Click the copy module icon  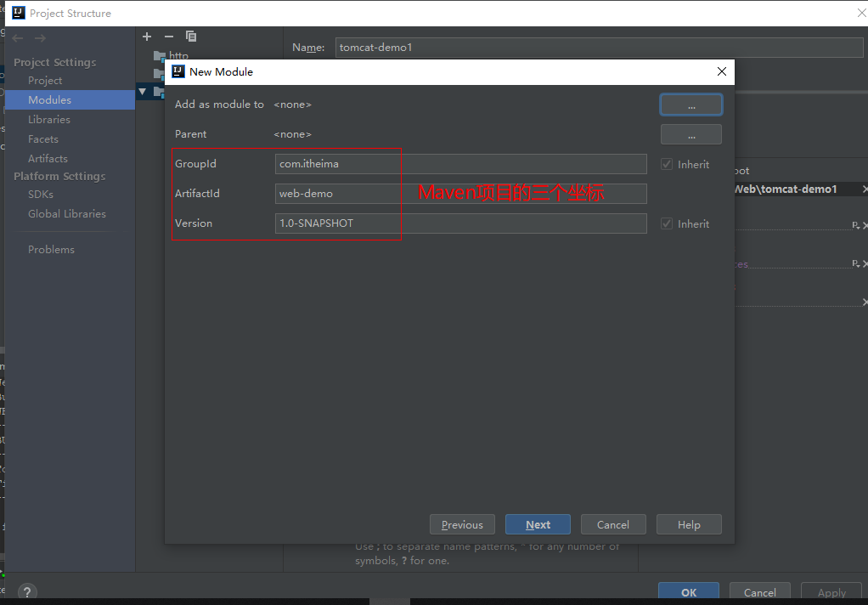coord(191,37)
